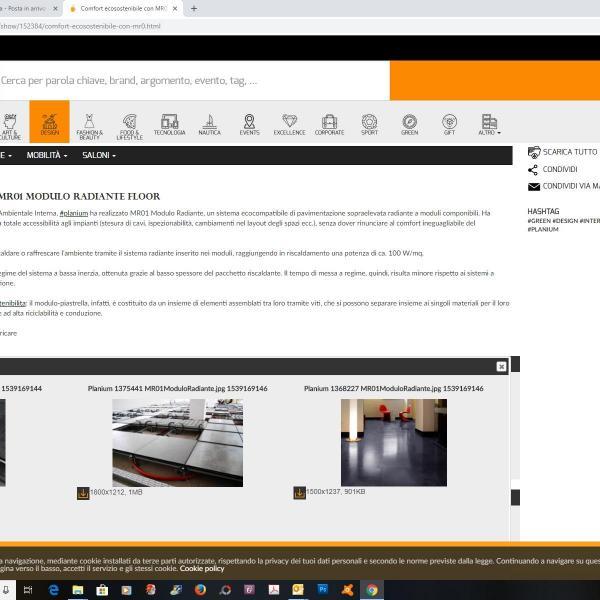
Task: Expand the Altro categories dropdown
Action: pos(489,124)
